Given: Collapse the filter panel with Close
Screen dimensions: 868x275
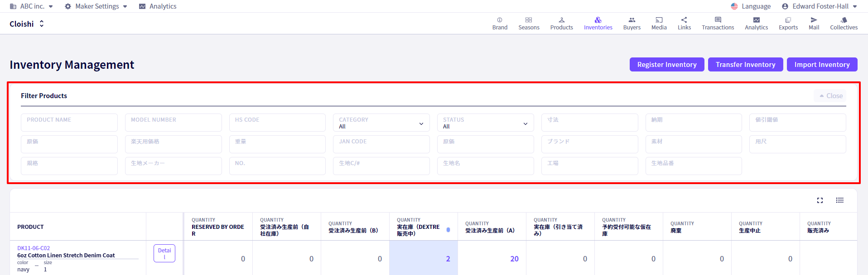Looking at the screenshot, I should point(830,96).
